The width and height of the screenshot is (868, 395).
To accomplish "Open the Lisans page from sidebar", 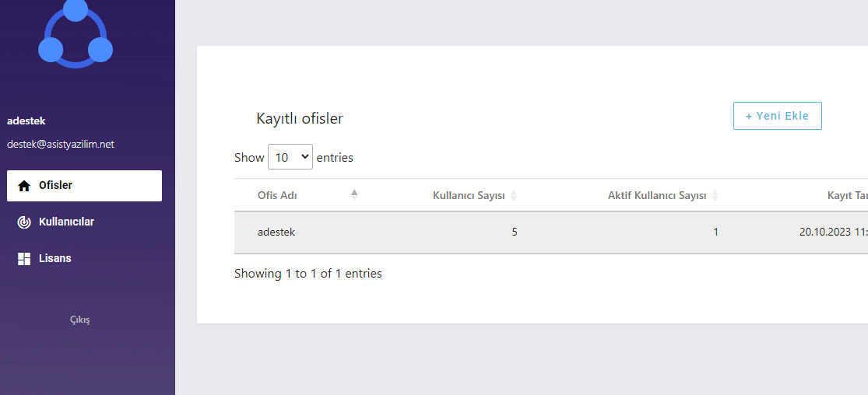I will pyautogui.click(x=54, y=259).
